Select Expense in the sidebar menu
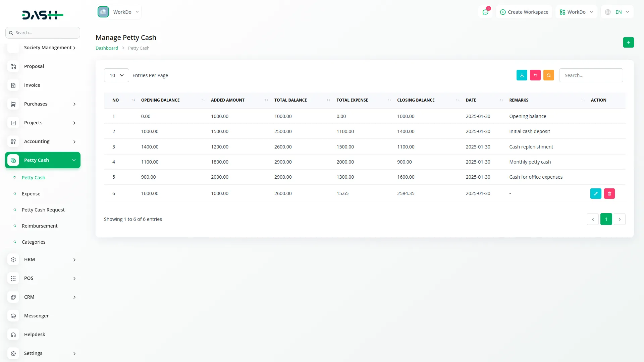Screen dimensions: 644x362 coord(31,193)
